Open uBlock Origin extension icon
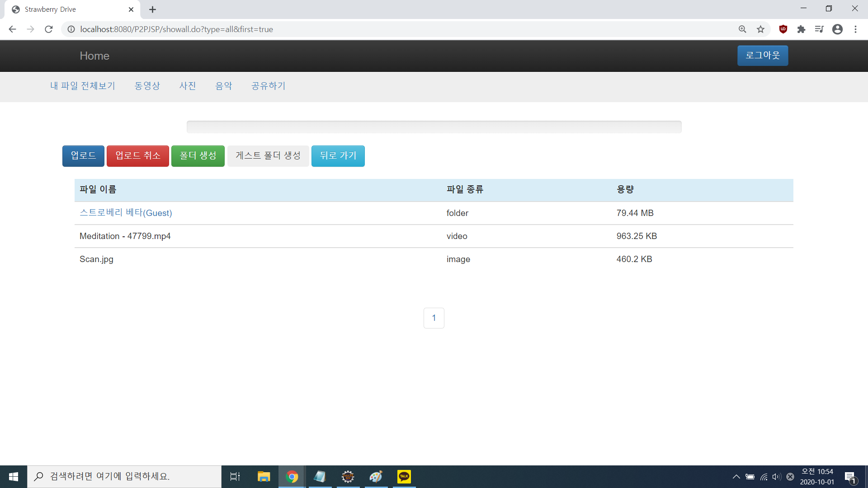This screenshot has width=868, height=488. point(783,29)
